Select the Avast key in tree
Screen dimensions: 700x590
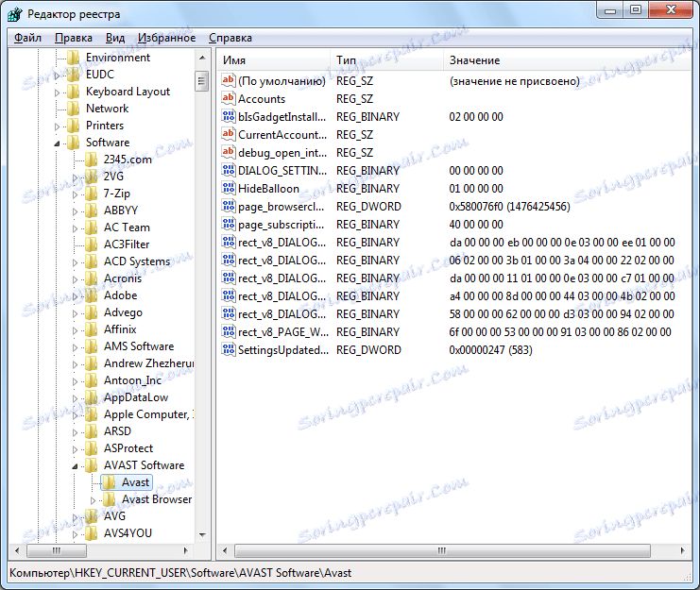[135, 482]
